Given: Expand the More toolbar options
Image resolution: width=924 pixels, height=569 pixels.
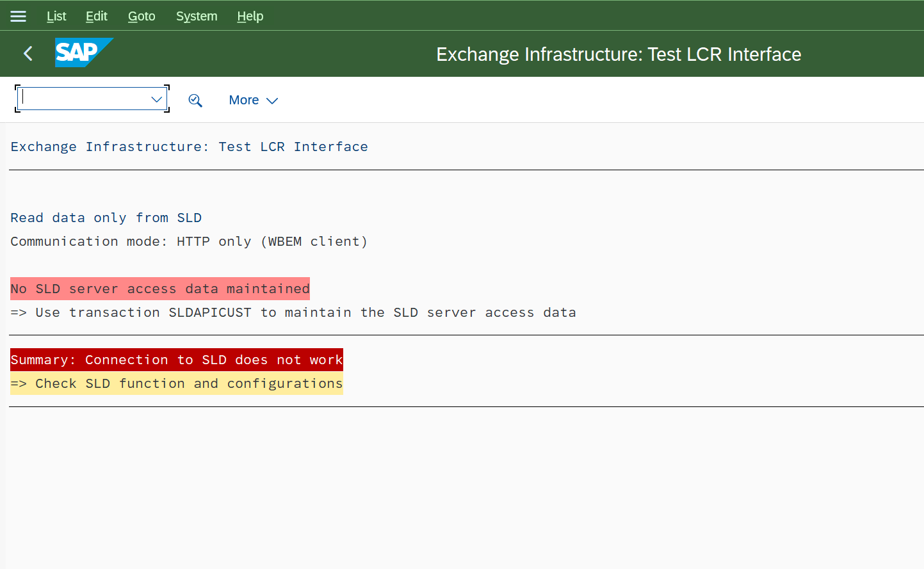Looking at the screenshot, I should click(254, 100).
